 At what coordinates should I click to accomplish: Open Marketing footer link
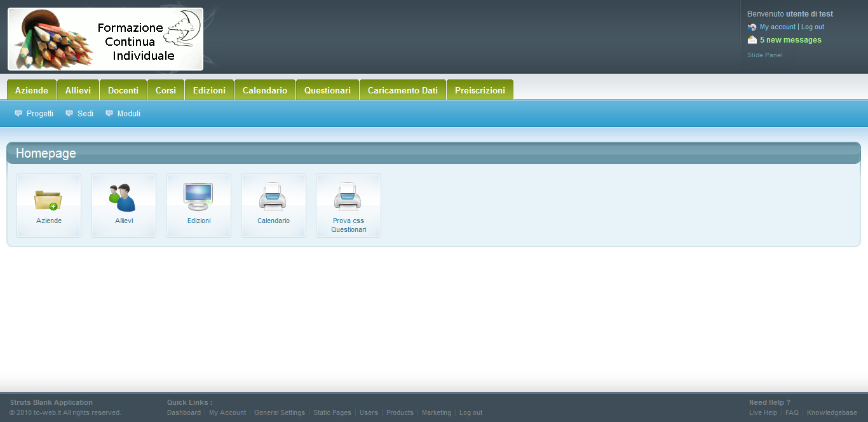pyautogui.click(x=437, y=413)
